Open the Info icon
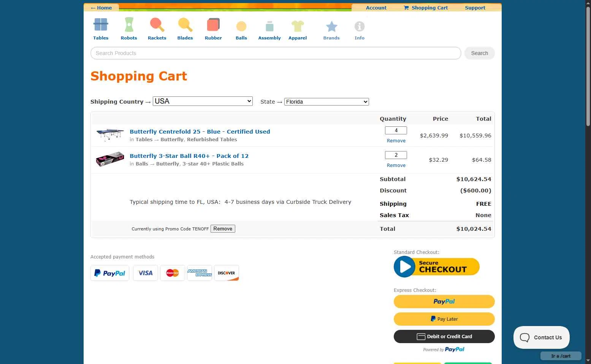 (360, 26)
